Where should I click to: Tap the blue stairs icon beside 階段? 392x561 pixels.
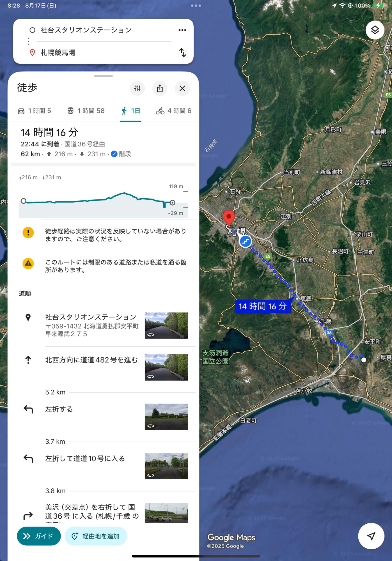(114, 154)
